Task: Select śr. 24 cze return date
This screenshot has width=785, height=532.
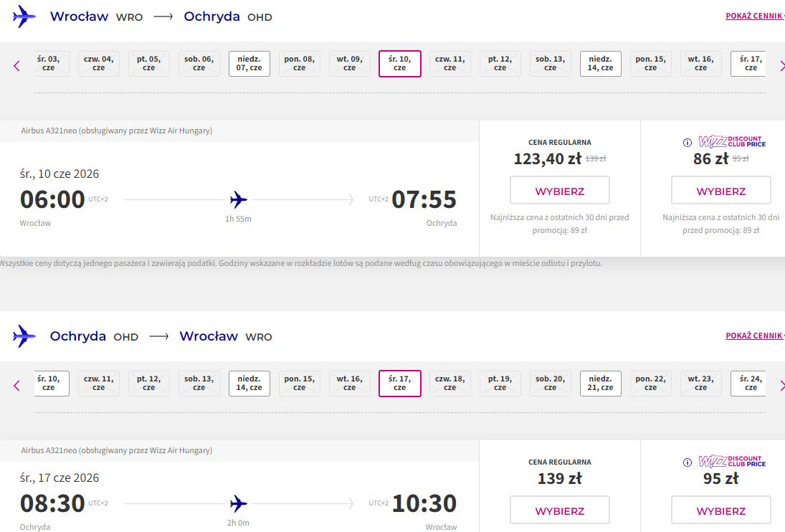Action: (748, 384)
